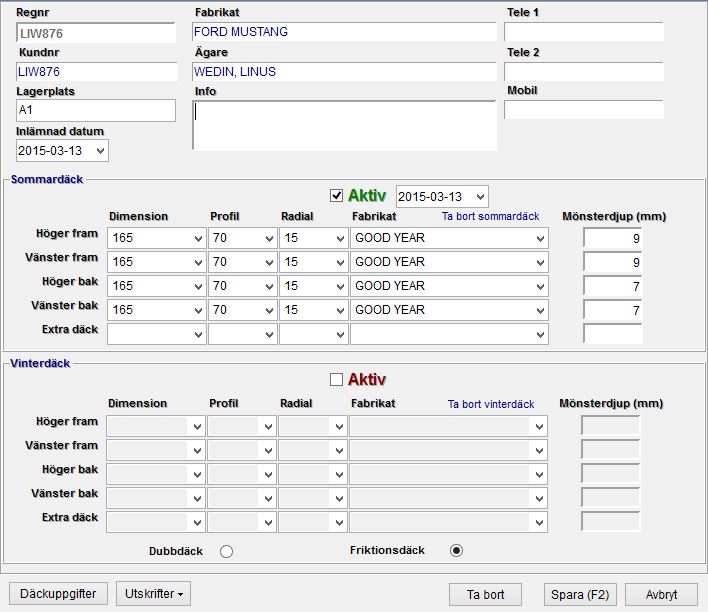
Task: Open Vinterdäck Höger bak Fabrikat dropdown
Action: (539, 475)
